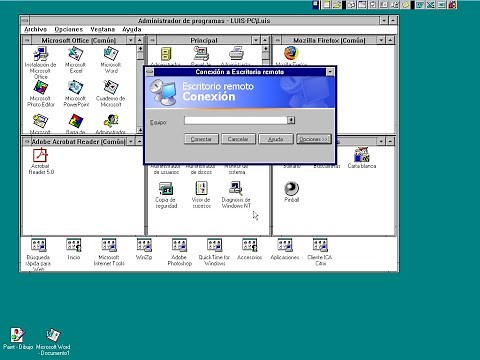Open the Equipo dropdown arrow
The height and width of the screenshot is (360, 480).
291,120
